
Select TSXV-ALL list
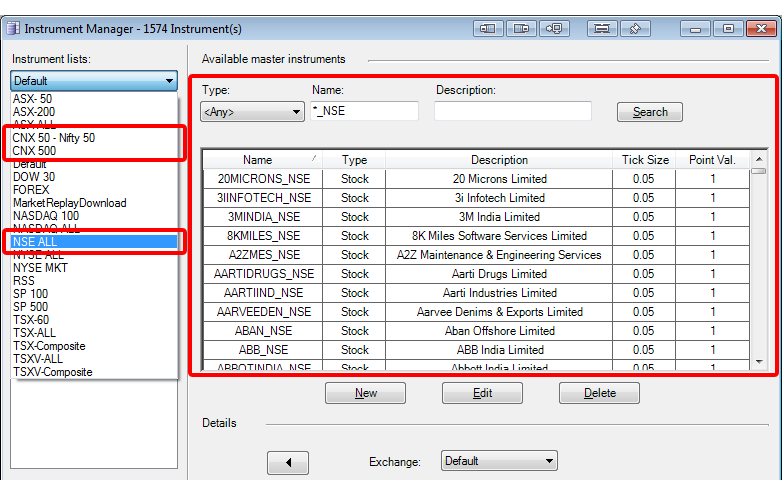38,359
